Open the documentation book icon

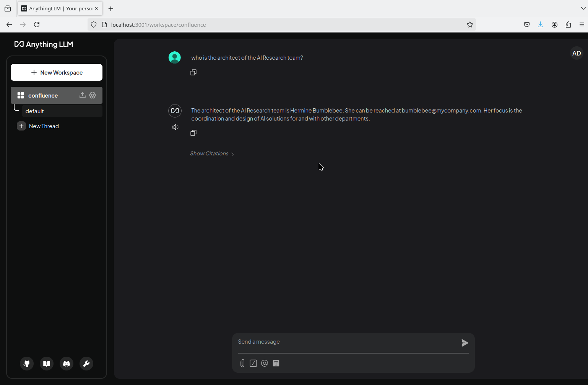(47, 364)
